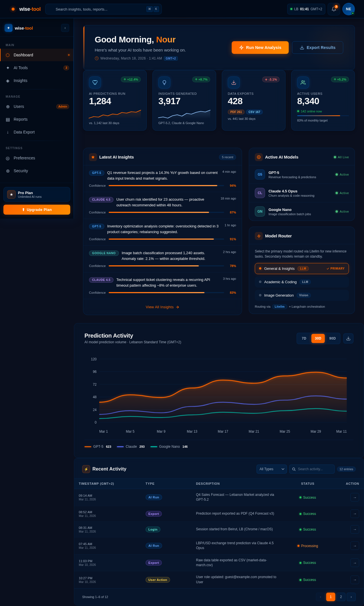Select Image Generation routing option
This screenshot has width=364, height=606.
click(302, 295)
